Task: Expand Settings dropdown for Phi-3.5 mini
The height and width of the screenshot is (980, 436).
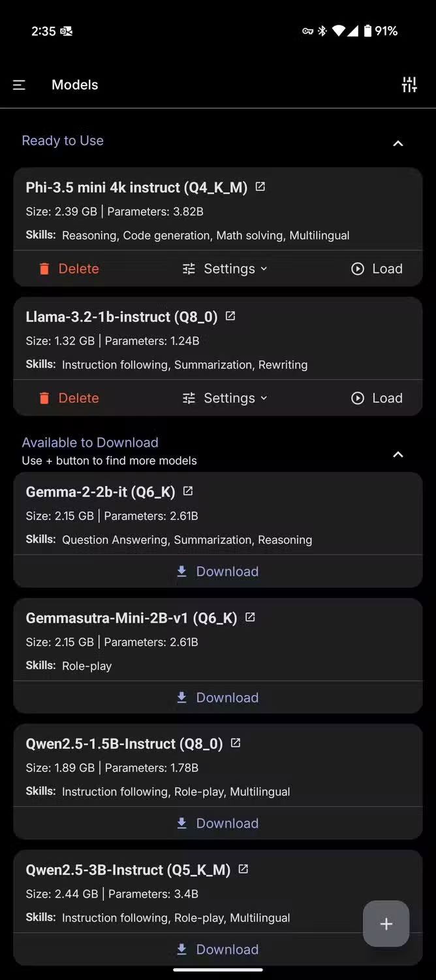Action: tap(264, 269)
